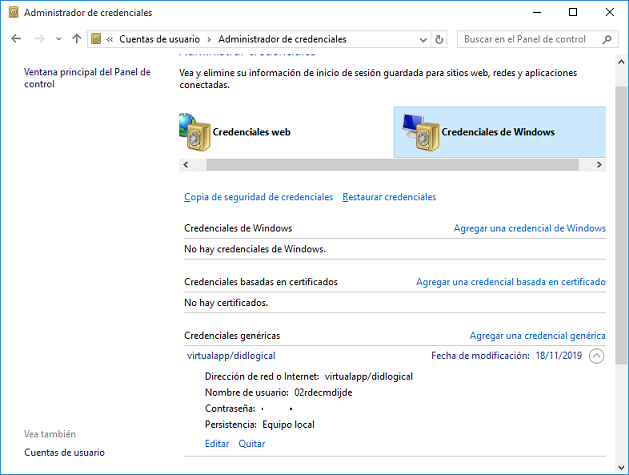Click the date 18/11/2019

(x=559, y=356)
